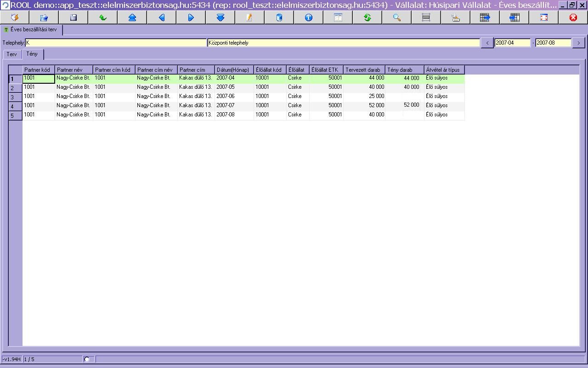Click the Partner kód cell in row 1

39,79
